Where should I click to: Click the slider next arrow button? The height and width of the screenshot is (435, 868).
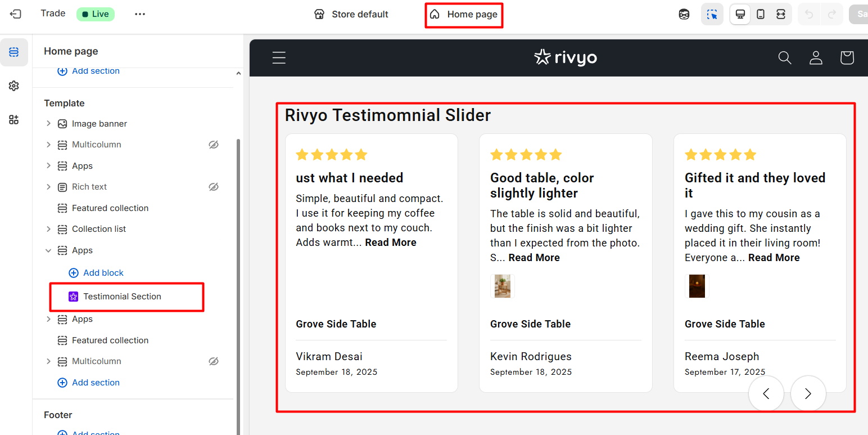808,394
